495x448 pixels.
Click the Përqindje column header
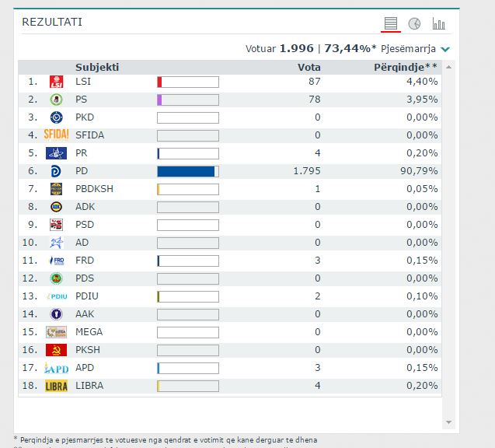coord(406,68)
